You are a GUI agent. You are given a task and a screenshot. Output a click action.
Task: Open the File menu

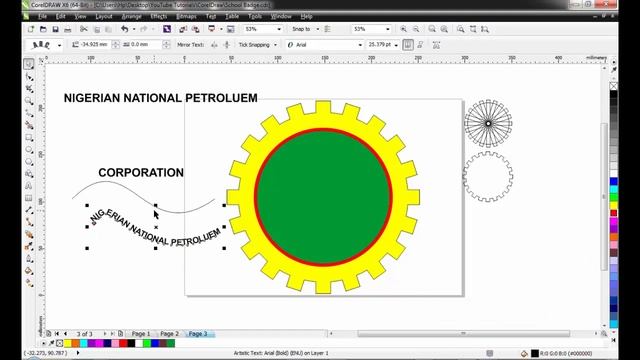point(42,16)
